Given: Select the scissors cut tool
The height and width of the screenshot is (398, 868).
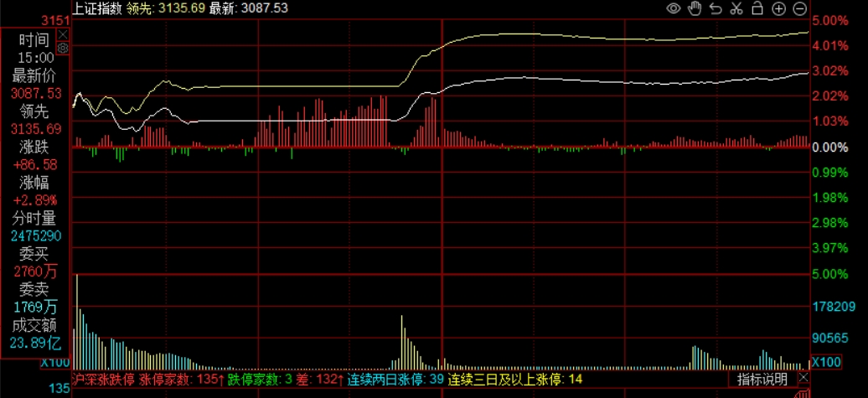Looking at the screenshot, I should [736, 8].
